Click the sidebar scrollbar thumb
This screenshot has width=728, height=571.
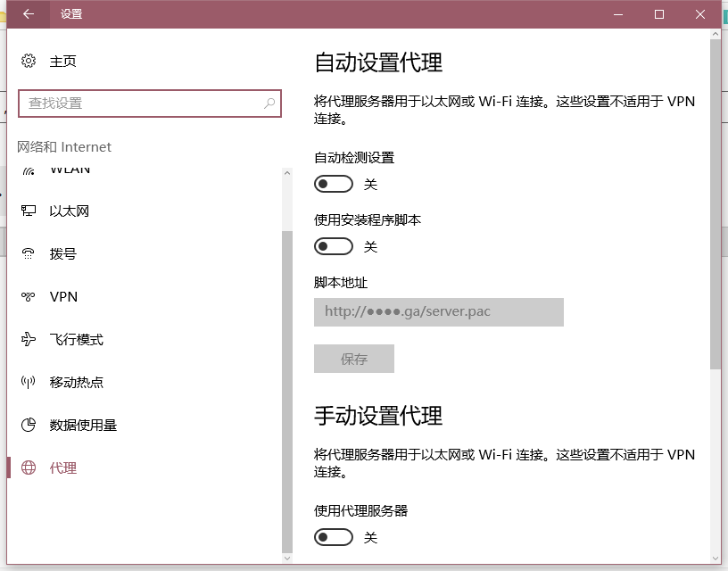click(x=287, y=392)
